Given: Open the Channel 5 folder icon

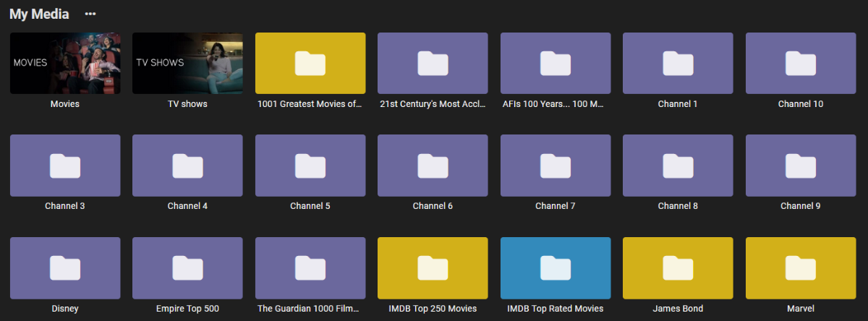Looking at the screenshot, I should coord(310,166).
